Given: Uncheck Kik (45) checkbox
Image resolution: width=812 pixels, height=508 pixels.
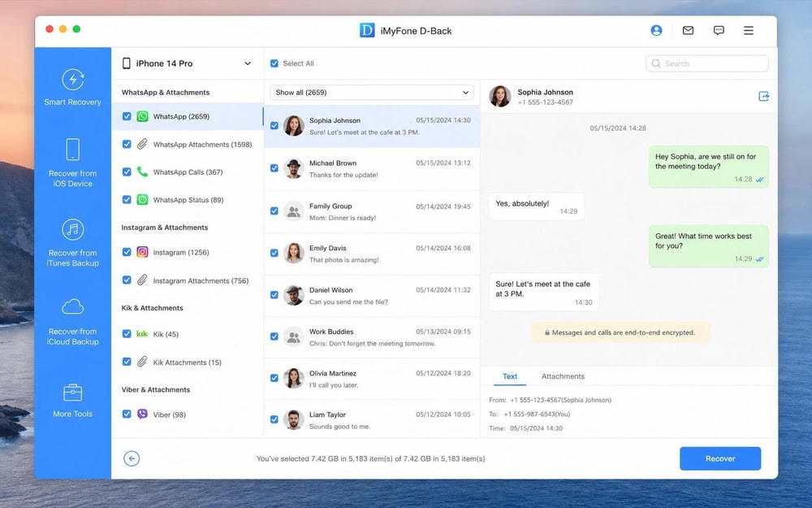Looking at the screenshot, I should pos(127,334).
